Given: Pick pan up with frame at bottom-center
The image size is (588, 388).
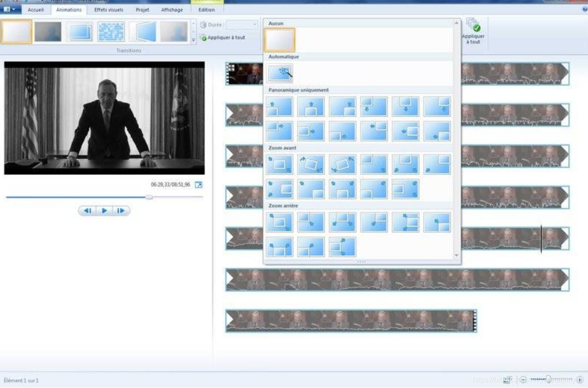Looking at the screenshot, I should (311, 106).
